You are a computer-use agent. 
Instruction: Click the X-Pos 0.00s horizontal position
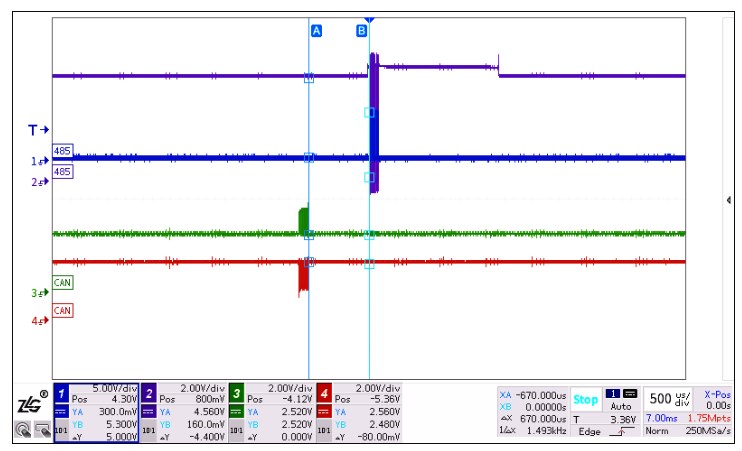717,400
